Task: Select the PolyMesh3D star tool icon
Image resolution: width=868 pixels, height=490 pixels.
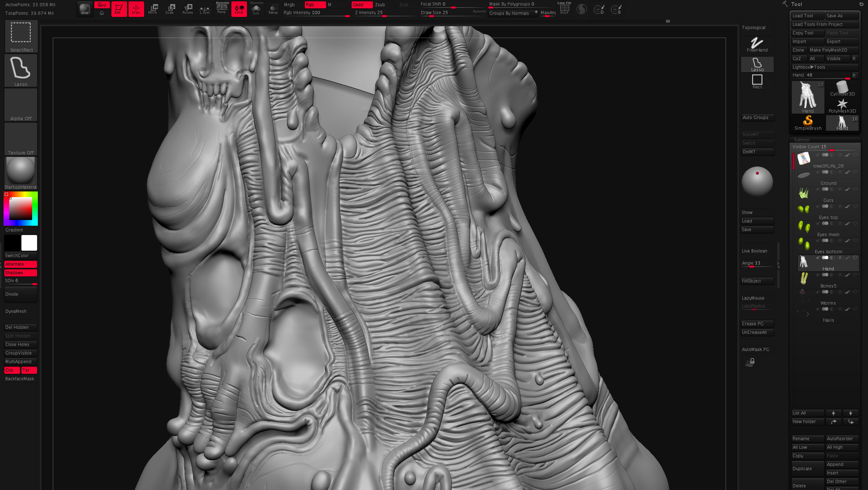Action: pos(842,105)
